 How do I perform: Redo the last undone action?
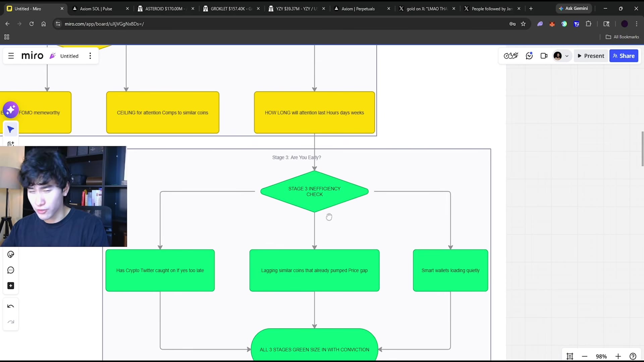pyautogui.click(x=11, y=322)
